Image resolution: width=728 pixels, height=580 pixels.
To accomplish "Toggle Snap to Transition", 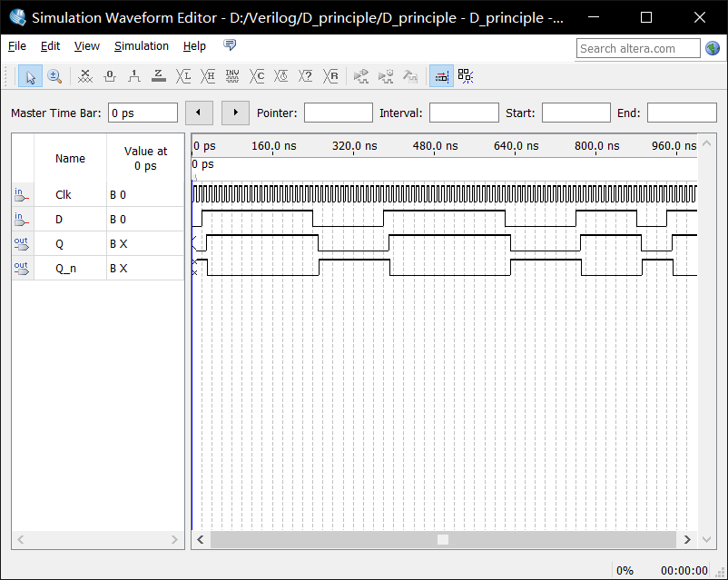I will [x=466, y=76].
